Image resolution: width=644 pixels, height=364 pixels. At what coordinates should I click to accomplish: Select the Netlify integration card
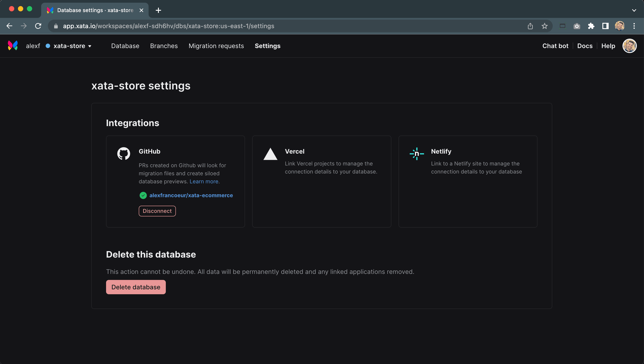pos(468,182)
